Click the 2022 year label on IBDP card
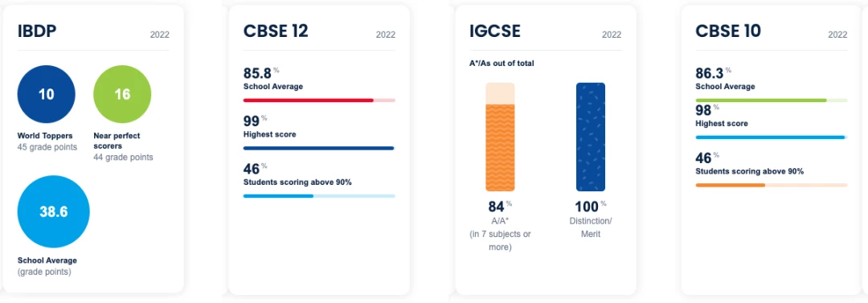 pyautogui.click(x=160, y=35)
